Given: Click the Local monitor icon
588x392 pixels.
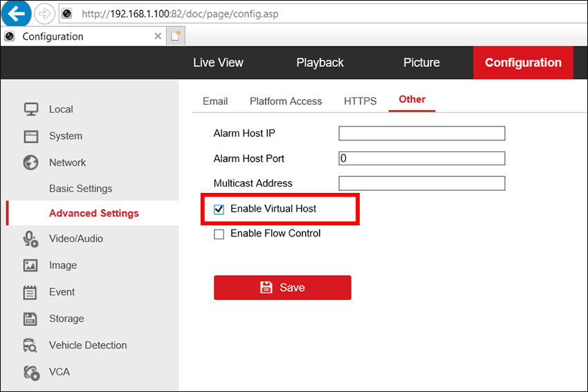Looking at the screenshot, I should [31, 109].
